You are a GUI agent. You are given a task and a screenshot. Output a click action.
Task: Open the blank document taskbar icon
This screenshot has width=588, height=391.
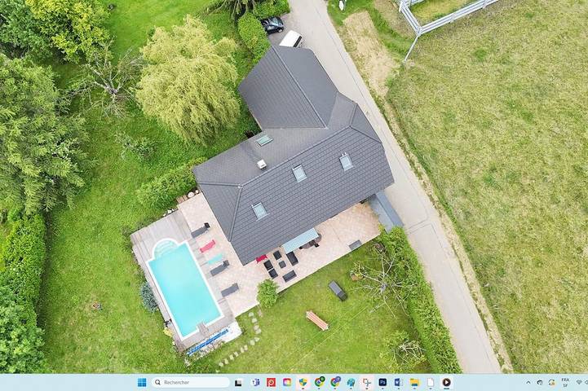point(431,382)
